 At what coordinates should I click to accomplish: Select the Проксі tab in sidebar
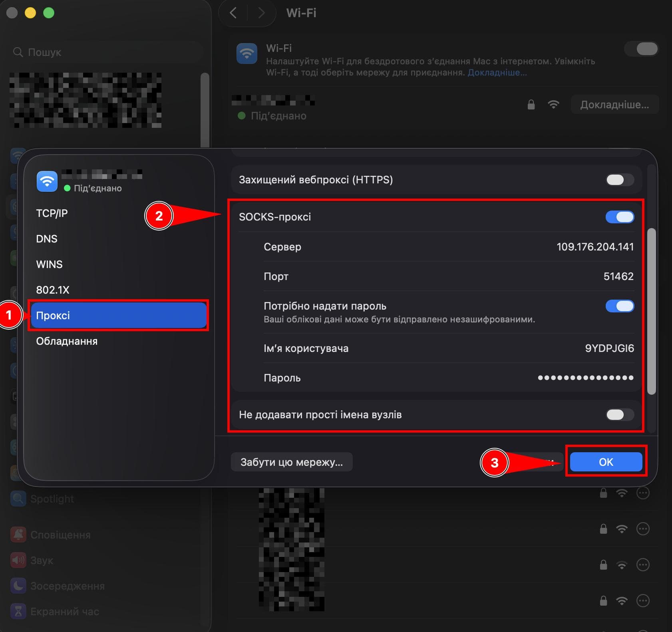119,315
